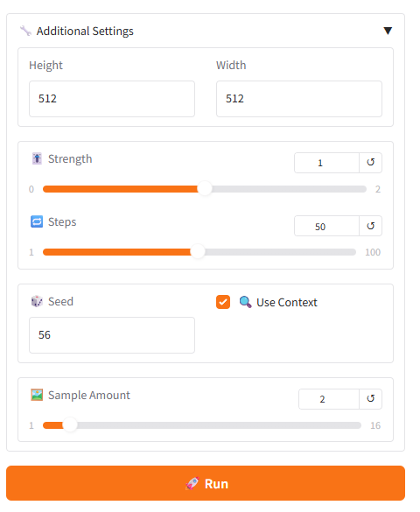This screenshot has width=420, height=512.
Task: Reset Strength value with its reset icon
Action: tap(370, 163)
